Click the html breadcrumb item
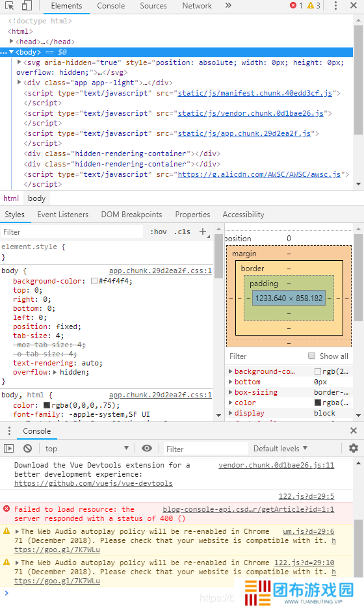This screenshot has width=364, height=610. tap(11, 198)
